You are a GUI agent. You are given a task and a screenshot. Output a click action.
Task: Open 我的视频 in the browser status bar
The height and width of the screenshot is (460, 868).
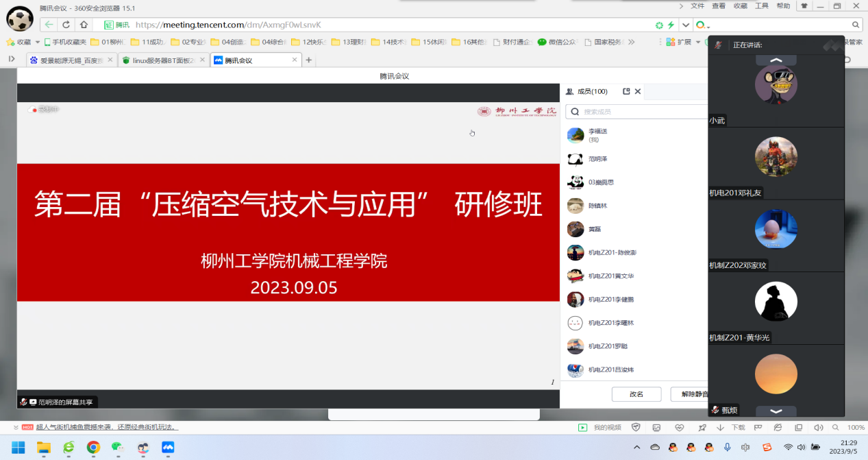pos(599,428)
